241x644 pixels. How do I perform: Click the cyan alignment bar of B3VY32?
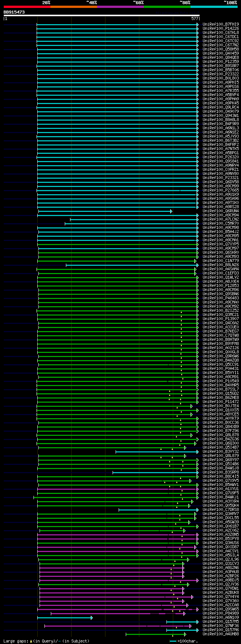pyautogui.click(x=157, y=451)
